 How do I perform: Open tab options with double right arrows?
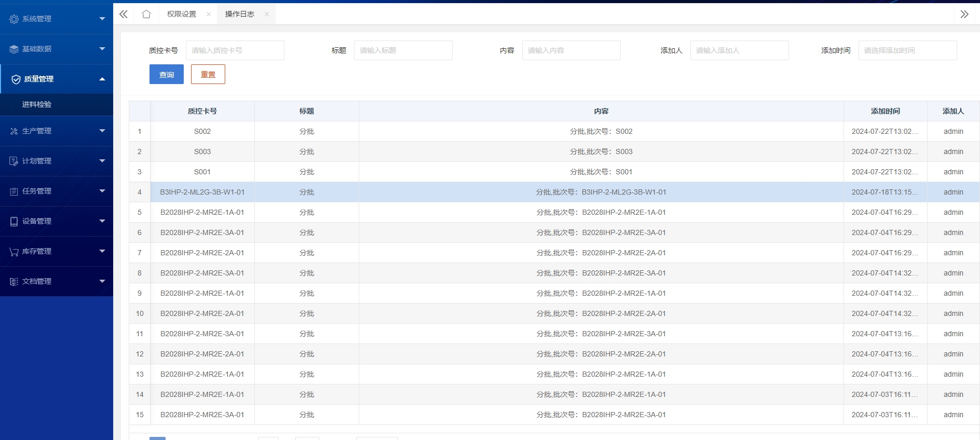tap(964, 14)
